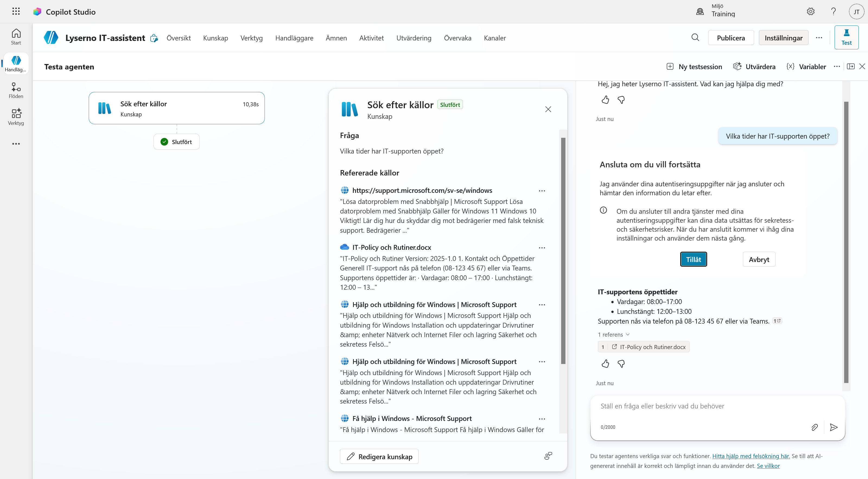Switch to the Kunskap tab
The image size is (868, 479).
coord(215,38)
